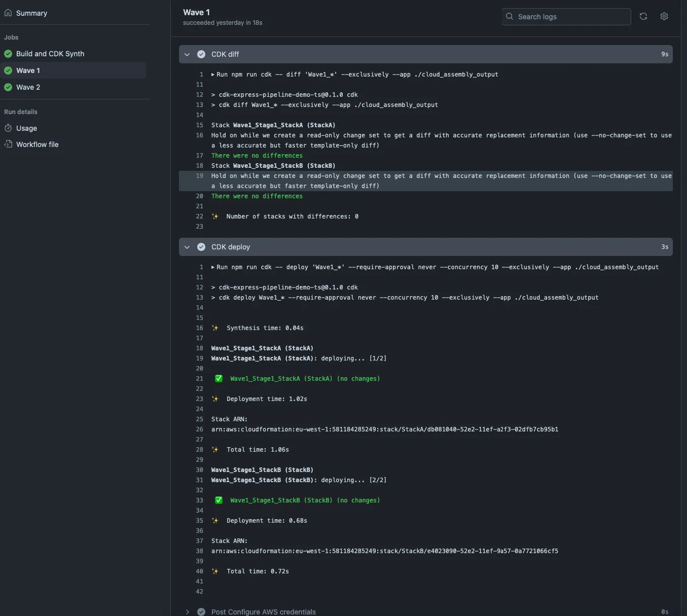Open the Workflow file link
687x616 pixels.
tap(37, 144)
